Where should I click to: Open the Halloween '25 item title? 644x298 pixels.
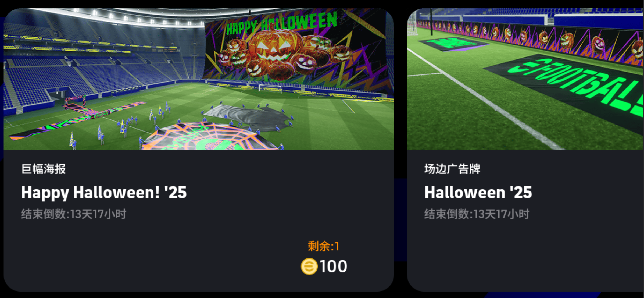478,193
